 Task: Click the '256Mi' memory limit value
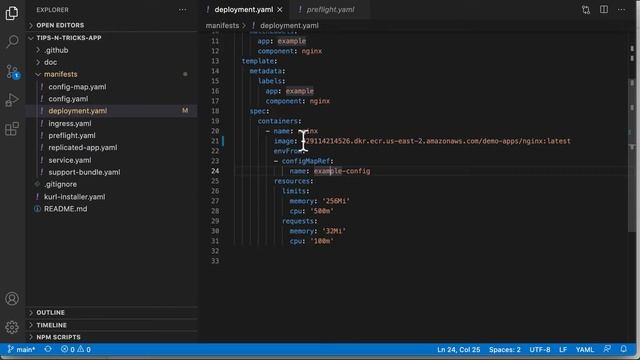tap(336, 201)
